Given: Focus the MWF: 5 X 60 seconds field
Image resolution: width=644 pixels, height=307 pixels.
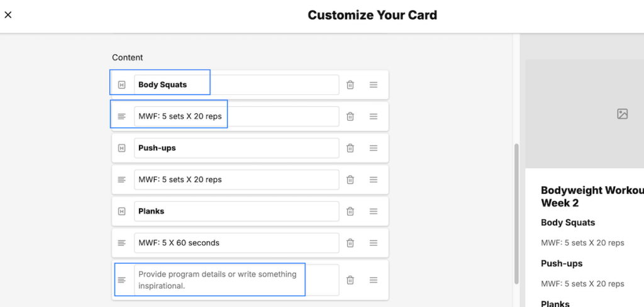Looking at the screenshot, I should [x=236, y=242].
